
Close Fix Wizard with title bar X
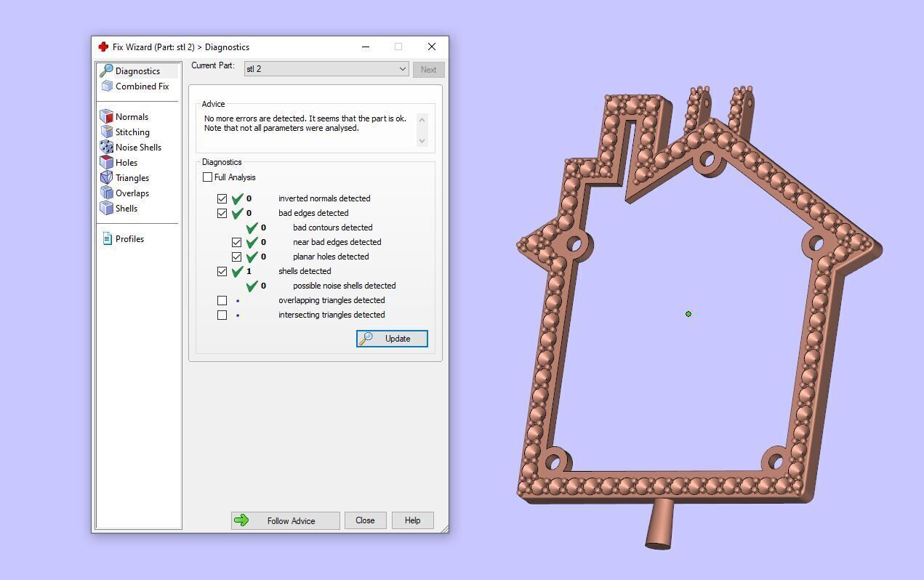[432, 47]
